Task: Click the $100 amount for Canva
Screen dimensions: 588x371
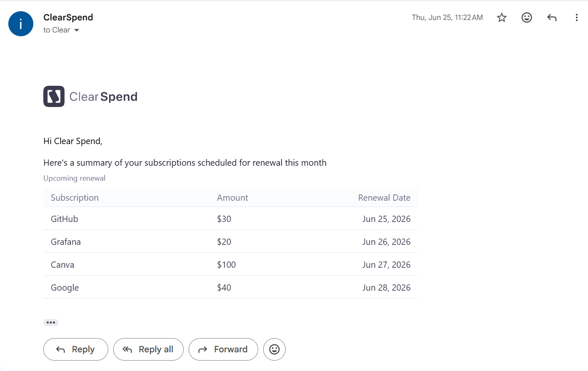Action: coord(227,265)
